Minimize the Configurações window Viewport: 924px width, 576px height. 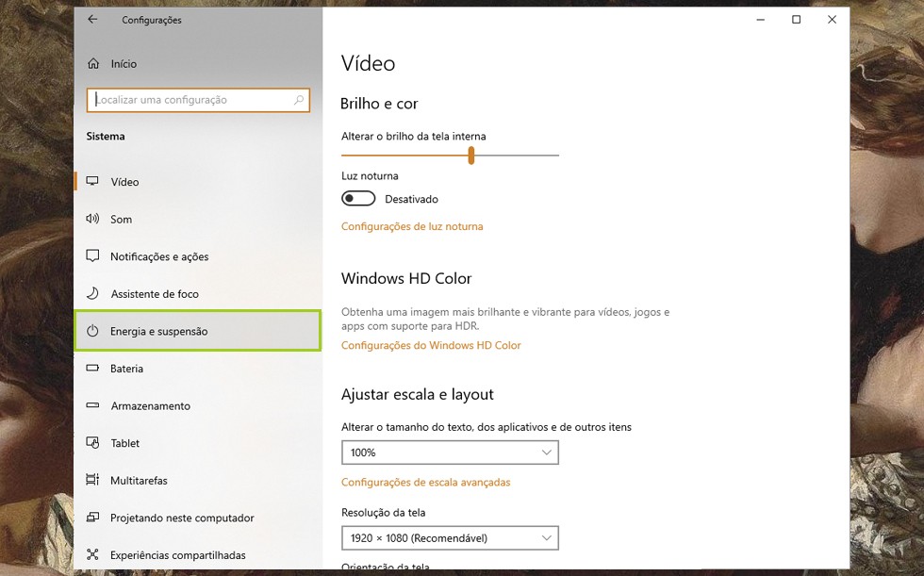761,20
